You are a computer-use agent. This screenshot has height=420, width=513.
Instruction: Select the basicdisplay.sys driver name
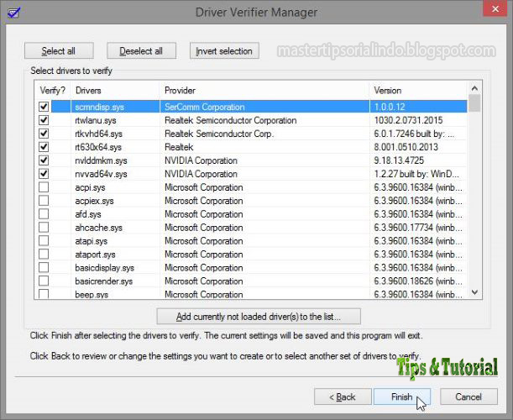(x=104, y=268)
